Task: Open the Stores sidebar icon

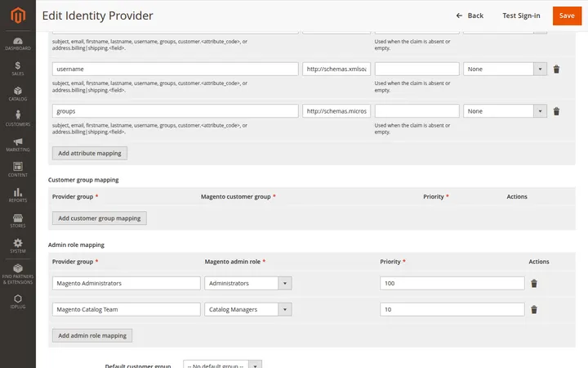Action: [18, 221]
